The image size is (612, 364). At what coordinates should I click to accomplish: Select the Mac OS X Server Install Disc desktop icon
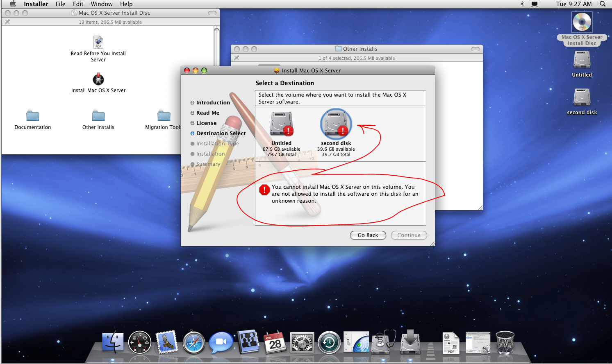tap(582, 22)
